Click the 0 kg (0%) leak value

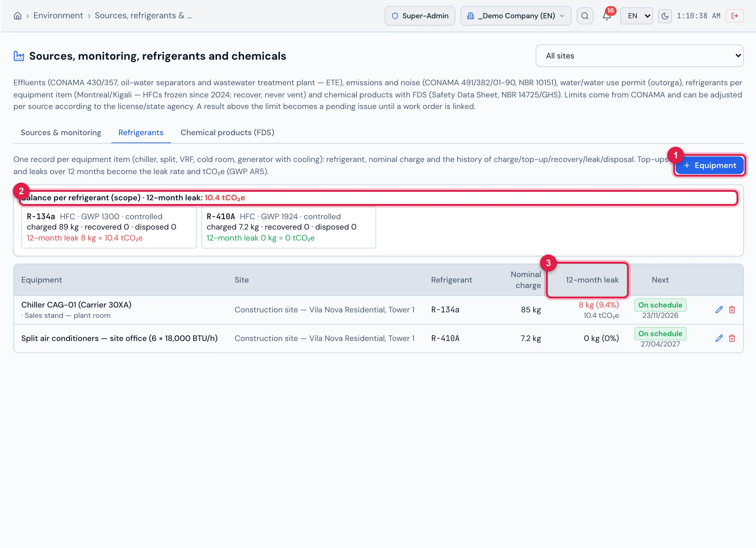pyautogui.click(x=601, y=338)
